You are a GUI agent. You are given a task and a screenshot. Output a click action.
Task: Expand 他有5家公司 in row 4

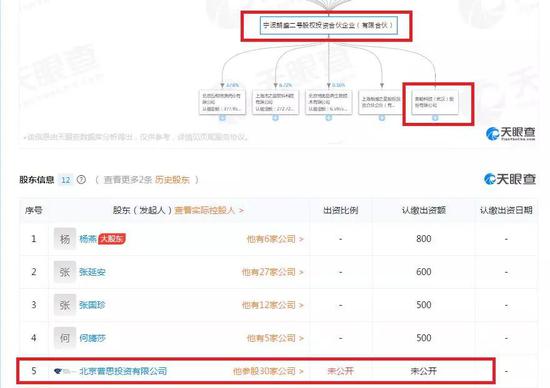click(x=275, y=338)
